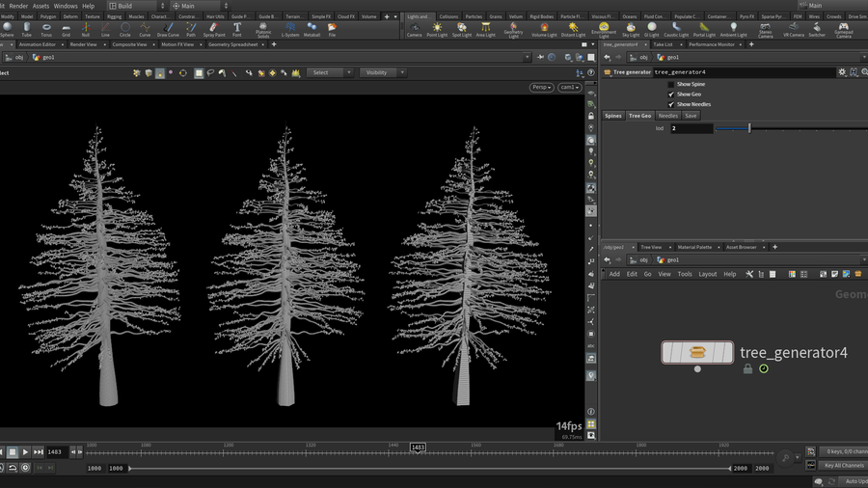This screenshot has height=488, width=868.
Task: Add a Sky Light from shelf
Action: (630, 29)
